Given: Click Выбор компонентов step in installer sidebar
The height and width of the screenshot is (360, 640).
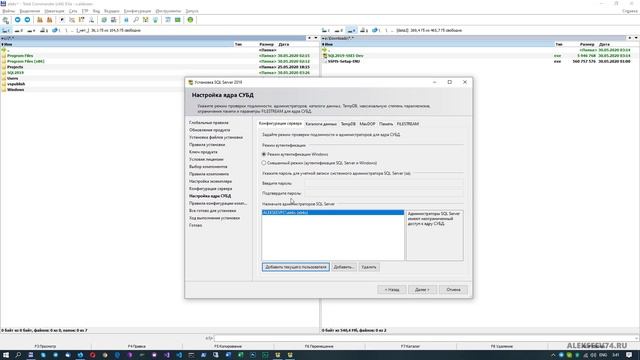Looking at the screenshot, I should point(208,167).
